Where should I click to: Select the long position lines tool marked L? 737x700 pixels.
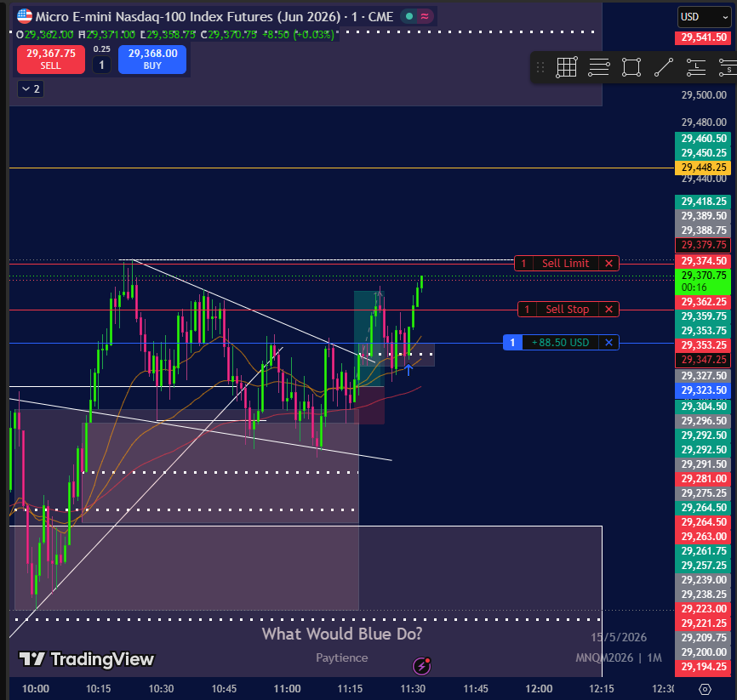[x=696, y=67]
